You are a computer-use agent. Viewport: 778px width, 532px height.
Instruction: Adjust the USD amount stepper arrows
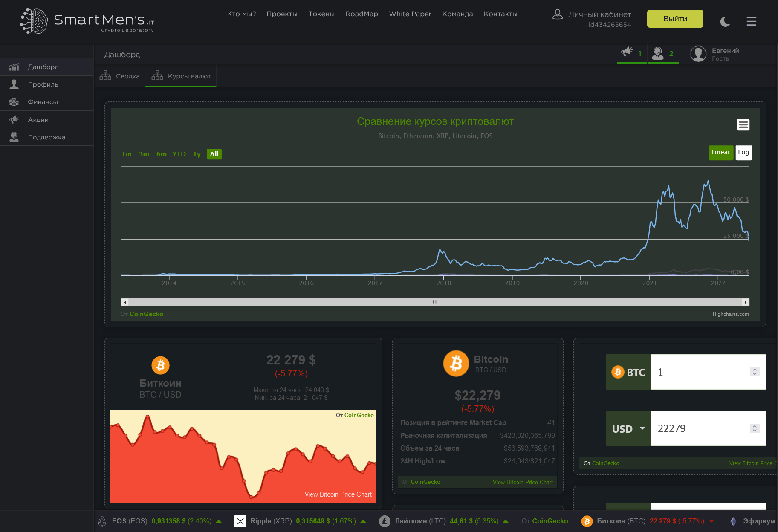pyautogui.click(x=755, y=428)
